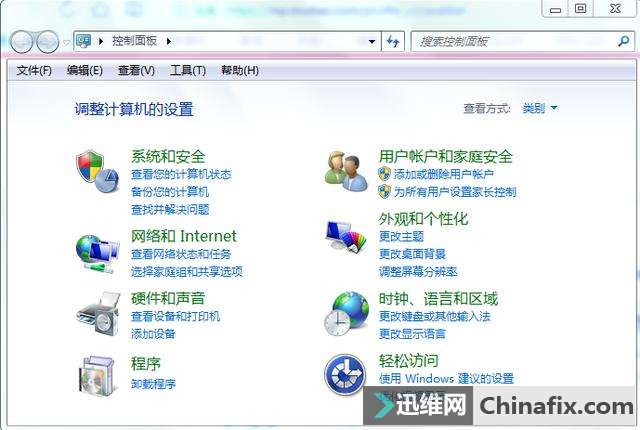
Task: Open the User Accounts people icon
Action: 346,171
